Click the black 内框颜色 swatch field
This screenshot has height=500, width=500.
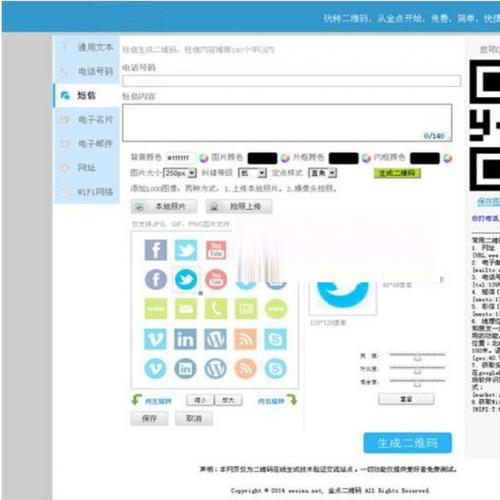(425, 158)
